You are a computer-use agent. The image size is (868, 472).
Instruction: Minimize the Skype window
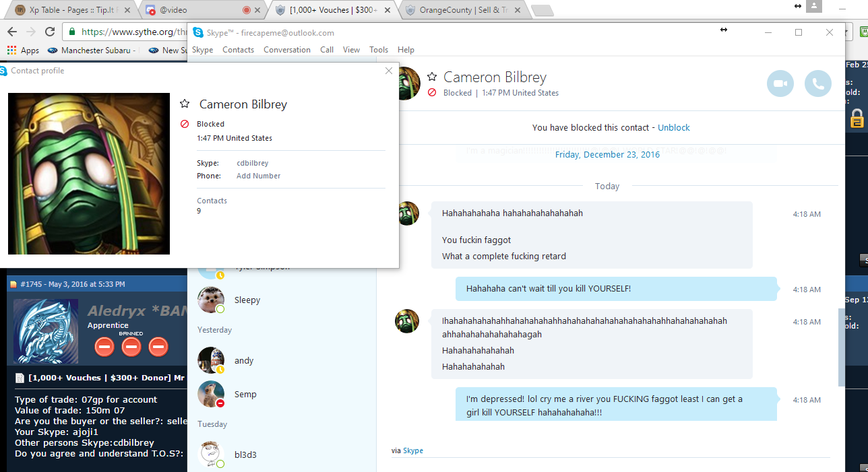click(768, 32)
